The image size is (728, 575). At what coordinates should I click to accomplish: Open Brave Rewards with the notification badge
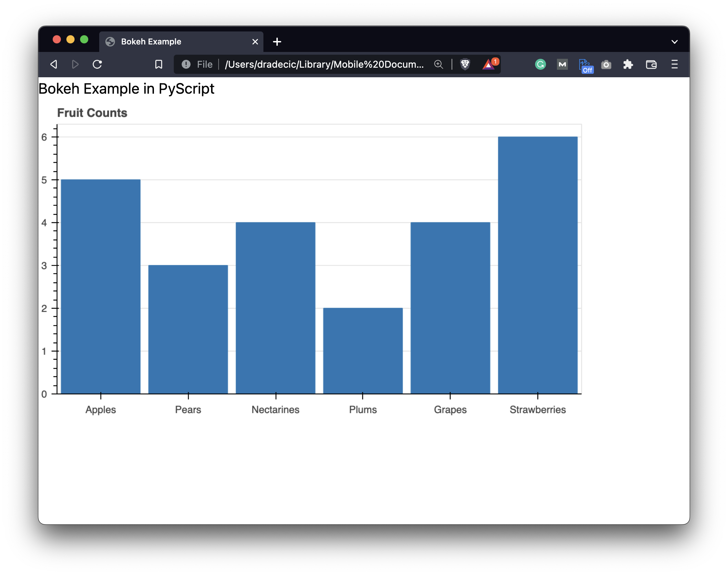click(x=489, y=64)
